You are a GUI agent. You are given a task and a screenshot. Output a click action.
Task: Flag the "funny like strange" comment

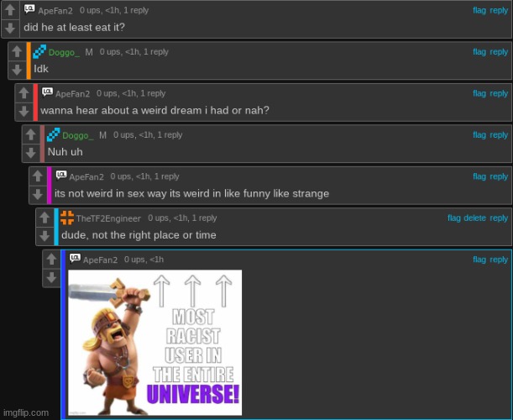point(479,176)
